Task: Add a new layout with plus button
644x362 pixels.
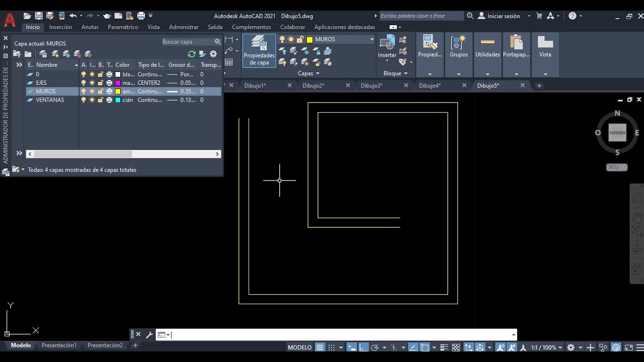Action: (x=135, y=345)
